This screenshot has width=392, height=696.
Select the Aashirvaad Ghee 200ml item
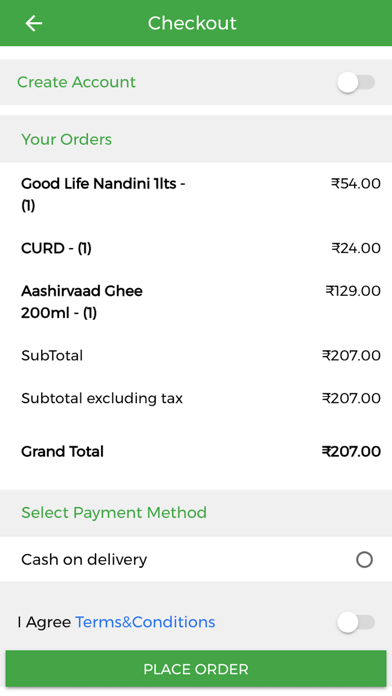pyautogui.click(x=82, y=302)
